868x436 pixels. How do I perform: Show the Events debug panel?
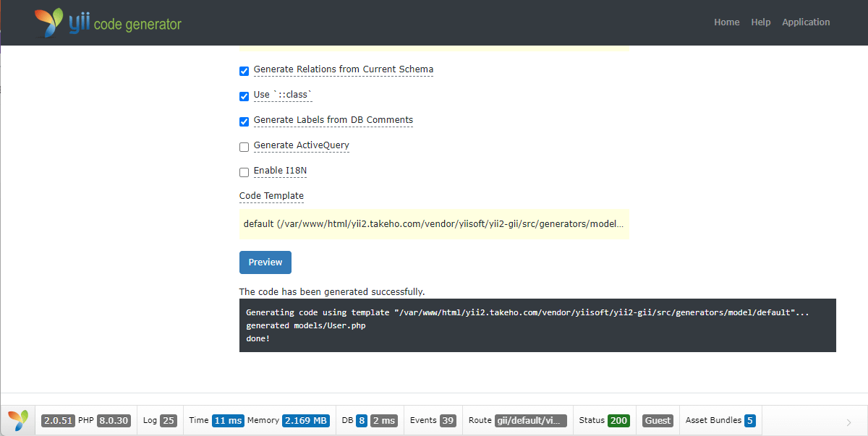433,421
